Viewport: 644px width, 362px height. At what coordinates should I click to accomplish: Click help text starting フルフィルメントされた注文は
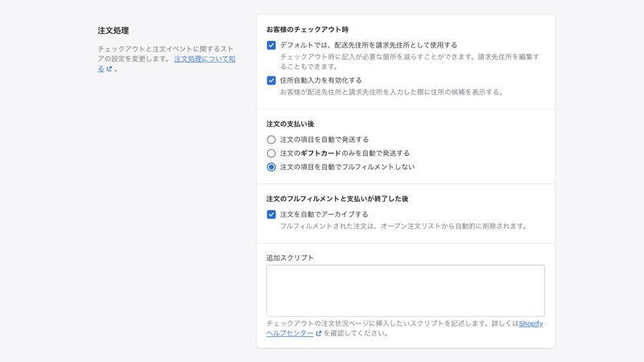click(x=404, y=226)
